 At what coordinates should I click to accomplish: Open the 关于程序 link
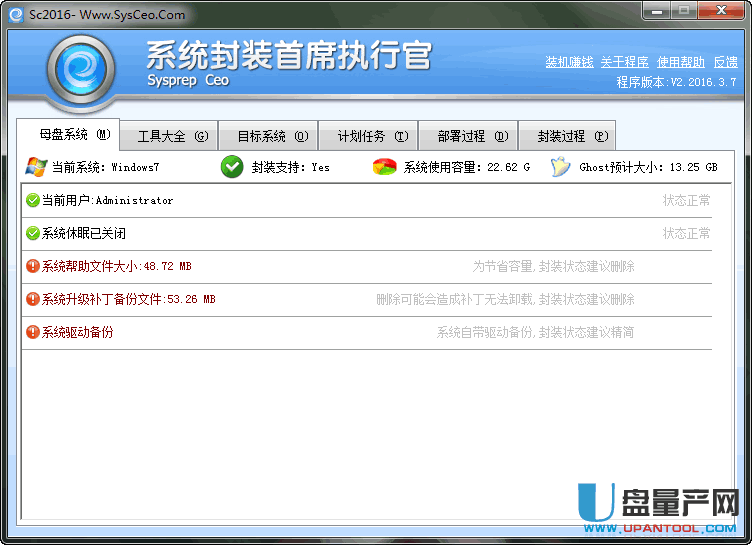pyautogui.click(x=624, y=62)
